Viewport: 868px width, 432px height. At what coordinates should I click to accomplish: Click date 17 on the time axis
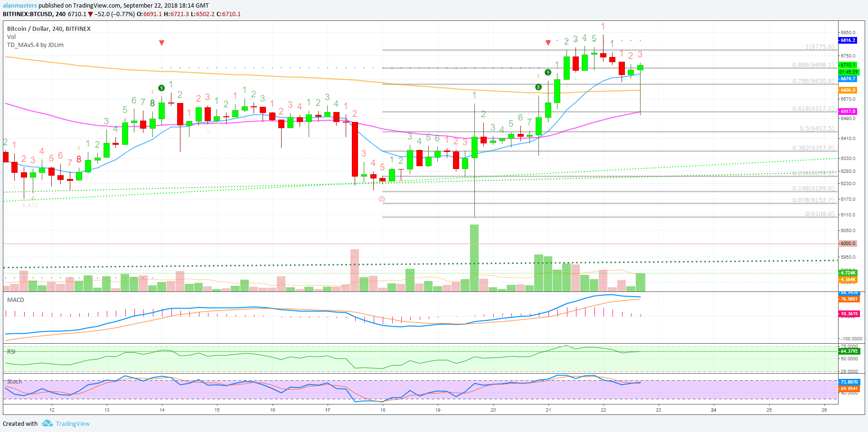click(x=328, y=410)
